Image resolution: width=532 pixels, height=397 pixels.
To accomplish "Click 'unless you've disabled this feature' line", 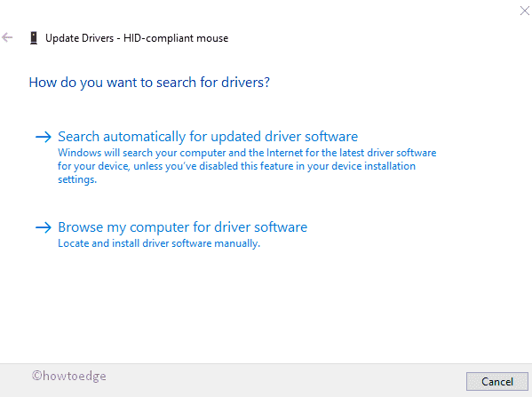I will coord(236,166).
